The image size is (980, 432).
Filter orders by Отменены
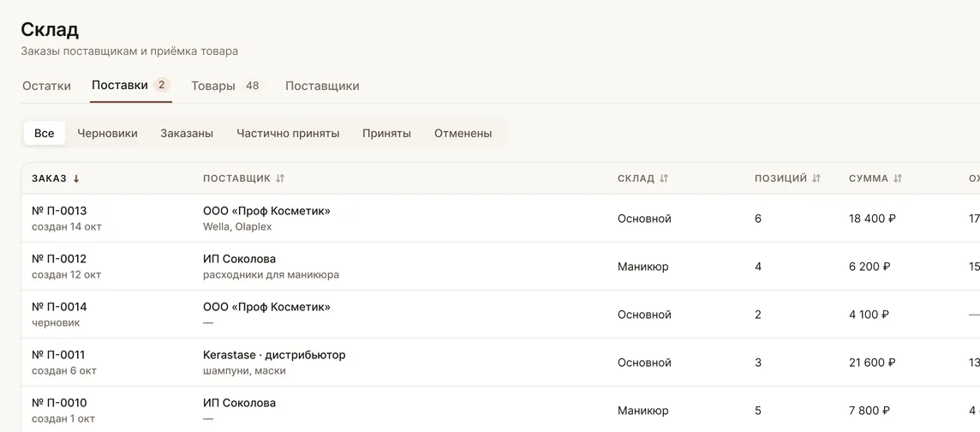(463, 133)
